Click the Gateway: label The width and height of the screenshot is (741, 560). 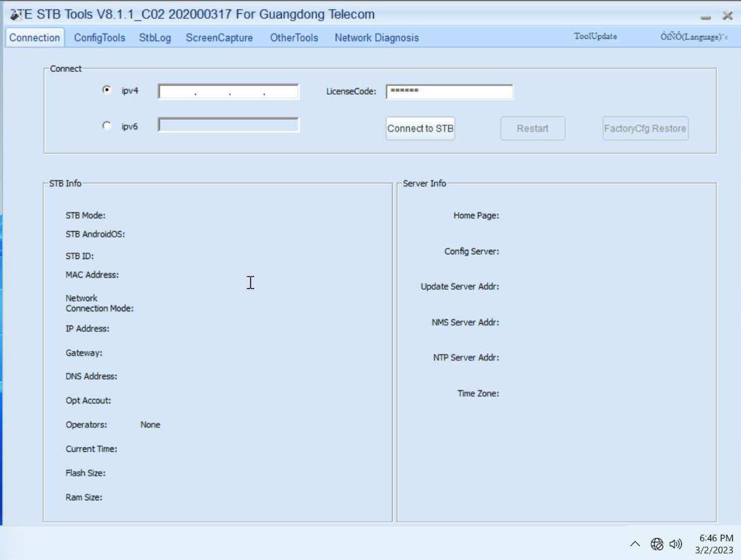84,353
